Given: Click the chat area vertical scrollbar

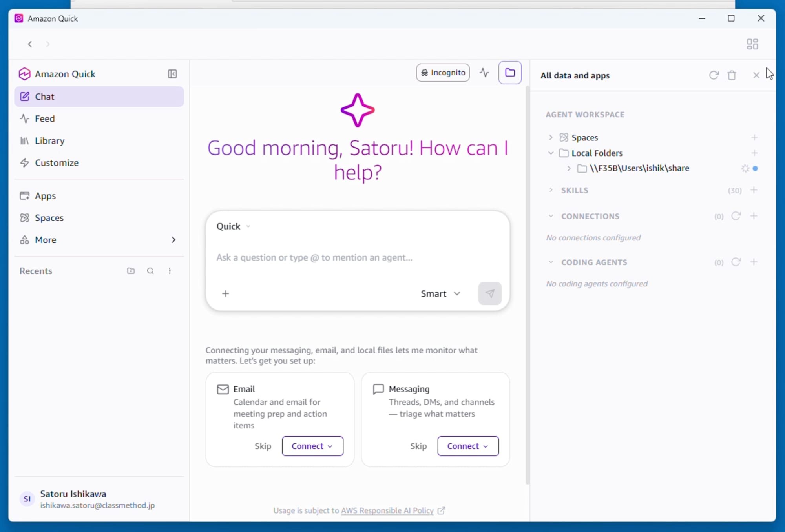Looking at the screenshot, I should pyautogui.click(x=527, y=285).
